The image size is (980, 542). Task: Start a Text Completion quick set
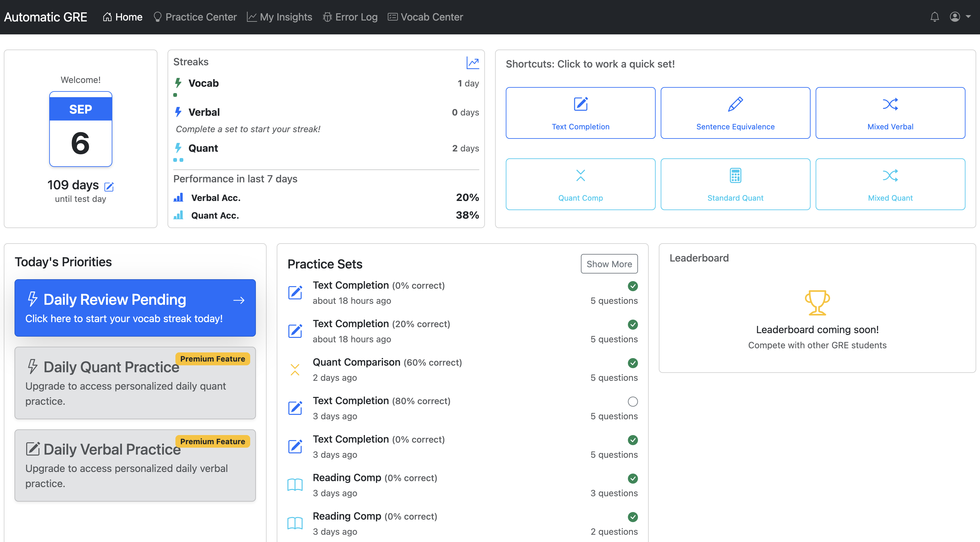581,113
